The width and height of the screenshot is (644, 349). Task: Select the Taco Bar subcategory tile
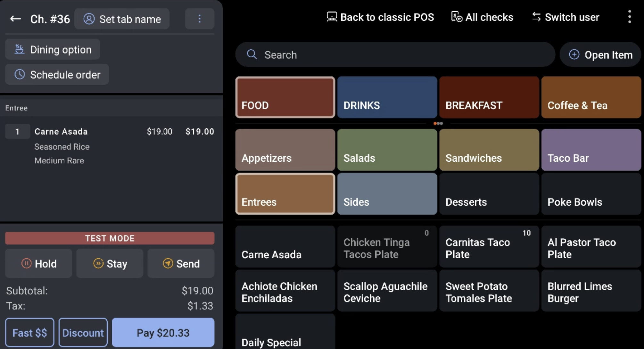[x=591, y=149]
